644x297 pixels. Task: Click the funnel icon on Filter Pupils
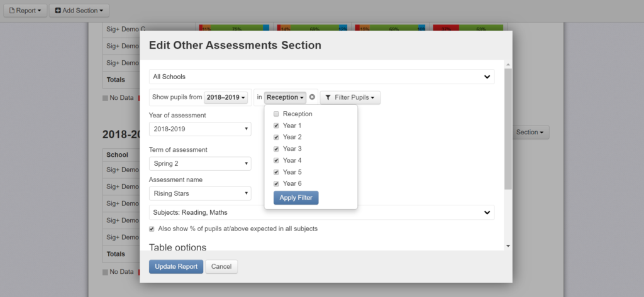[x=328, y=97]
